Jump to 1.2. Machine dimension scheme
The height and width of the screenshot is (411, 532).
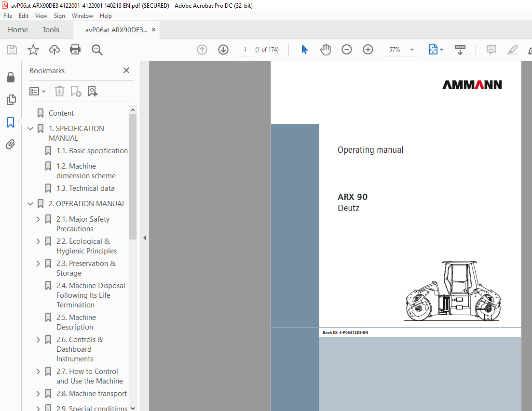tap(86, 171)
